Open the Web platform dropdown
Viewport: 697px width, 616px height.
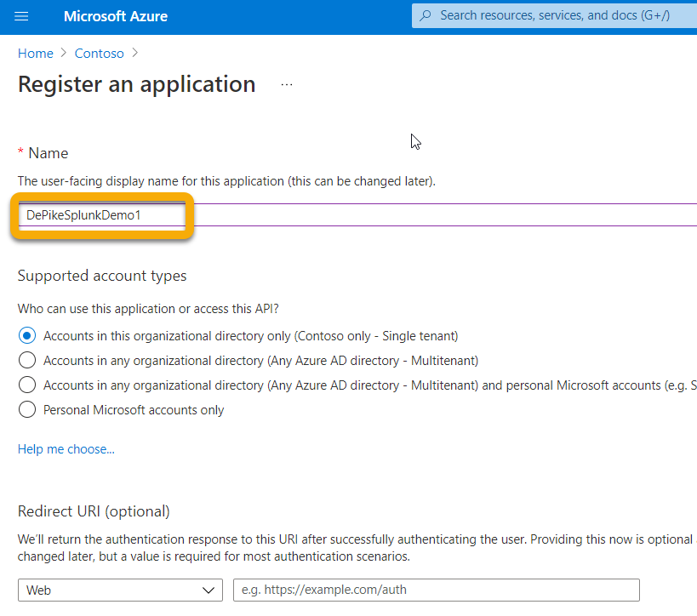(120, 590)
